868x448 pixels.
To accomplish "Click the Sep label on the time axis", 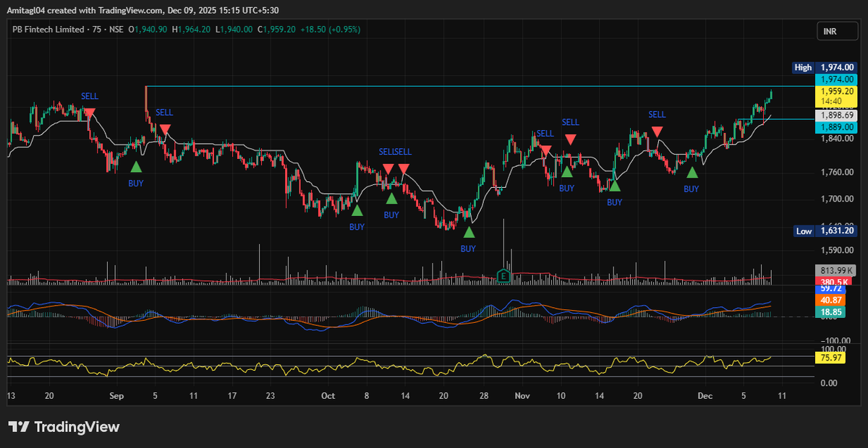I will 116,396.
